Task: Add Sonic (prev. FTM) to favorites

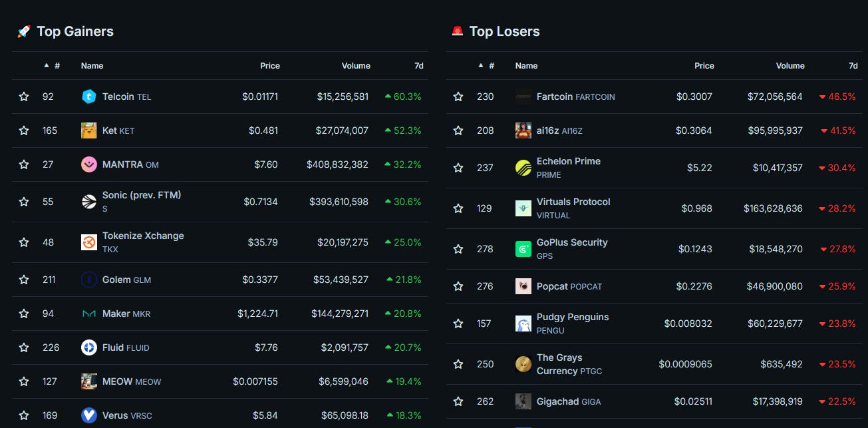Action: [24, 202]
